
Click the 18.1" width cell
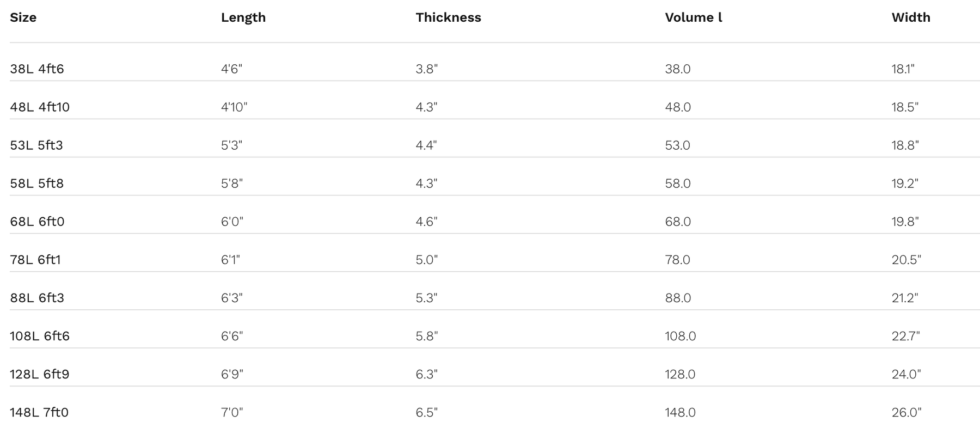tap(903, 69)
